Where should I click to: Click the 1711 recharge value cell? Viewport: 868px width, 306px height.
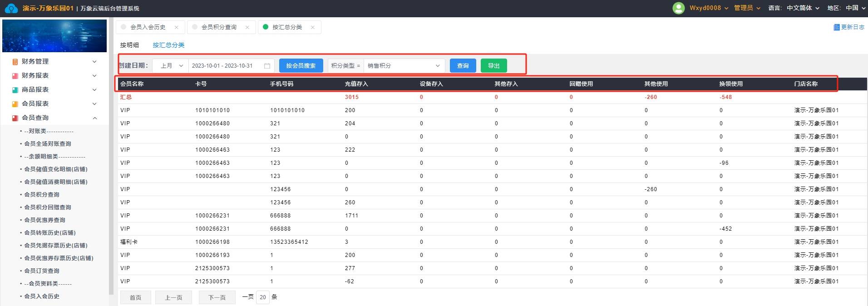[x=352, y=216]
